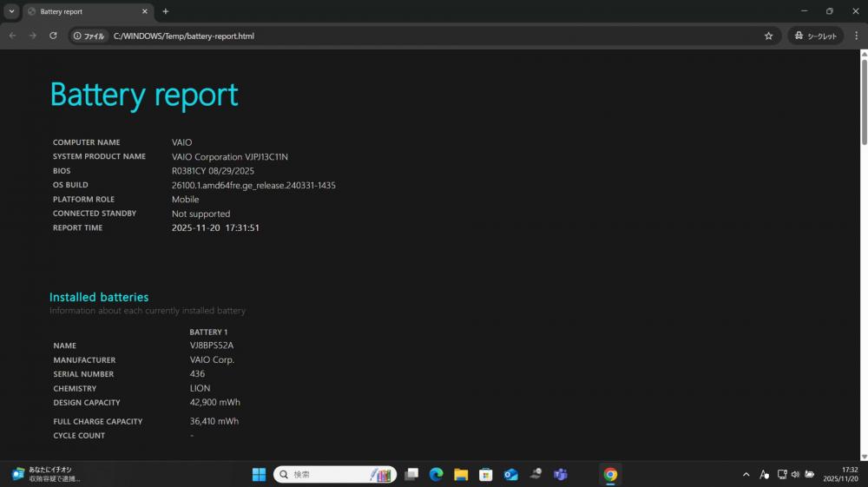This screenshot has height=487, width=868.
Task: Click the CYCLE COUNT label
Action: [x=79, y=436]
